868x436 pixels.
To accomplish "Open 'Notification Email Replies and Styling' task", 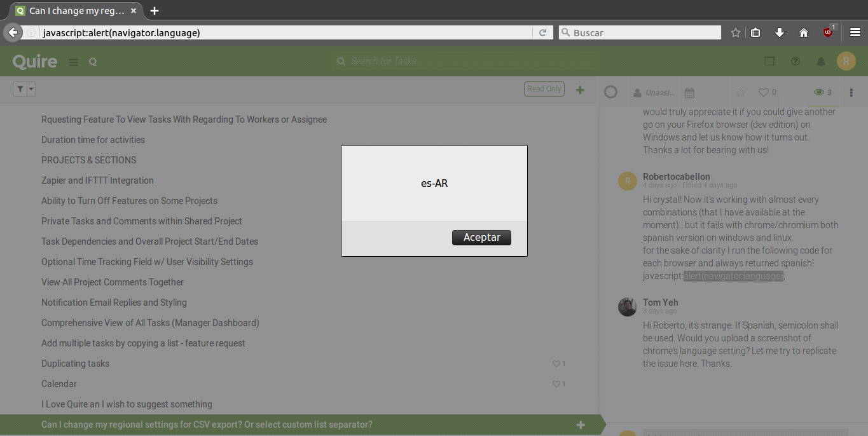I will pos(114,303).
